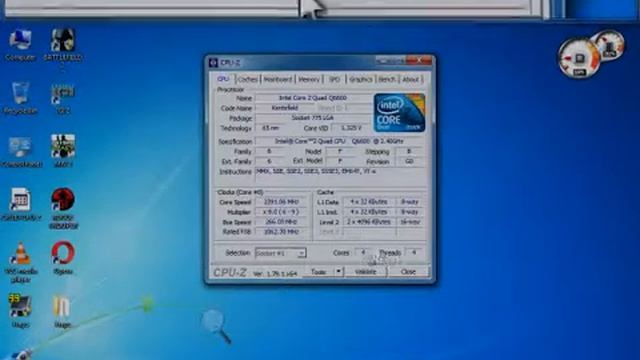Viewport: 640px width, 360px height.
Task: Click the Close button in CPU-Z
Action: pos(408,271)
